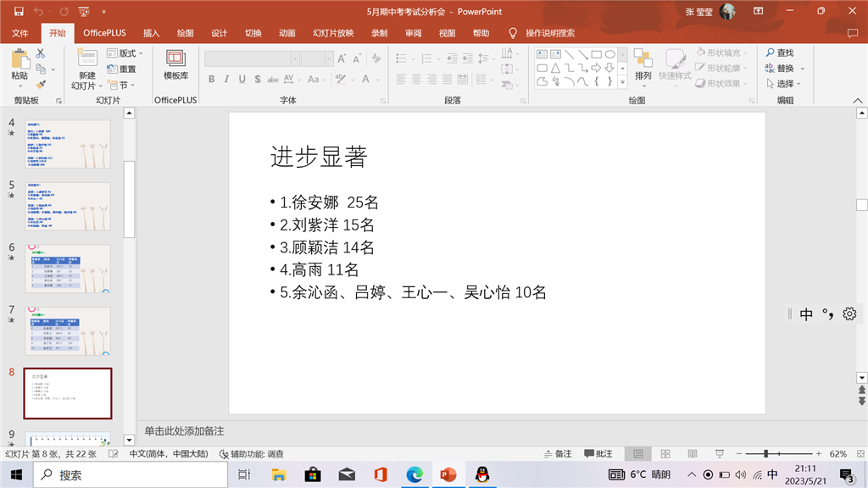The height and width of the screenshot is (488, 868).
Task: Open the 模板库 template library
Action: coord(175,65)
